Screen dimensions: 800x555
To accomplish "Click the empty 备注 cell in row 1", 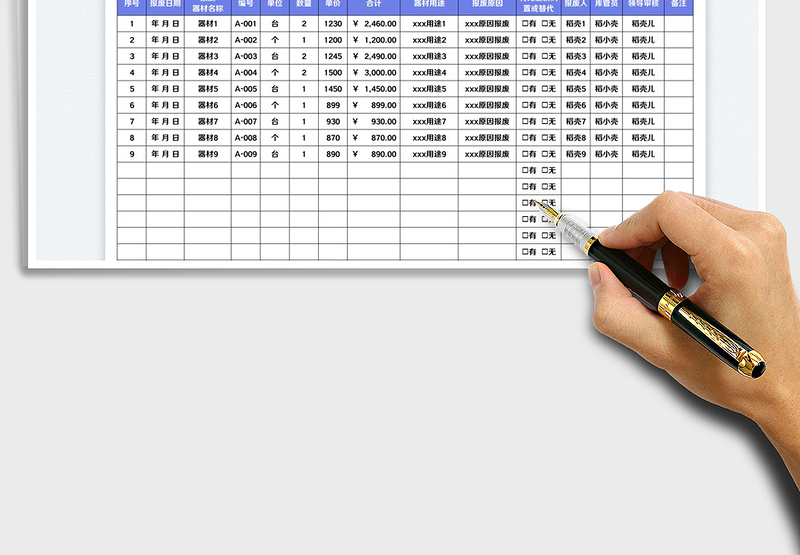I will 679,23.
